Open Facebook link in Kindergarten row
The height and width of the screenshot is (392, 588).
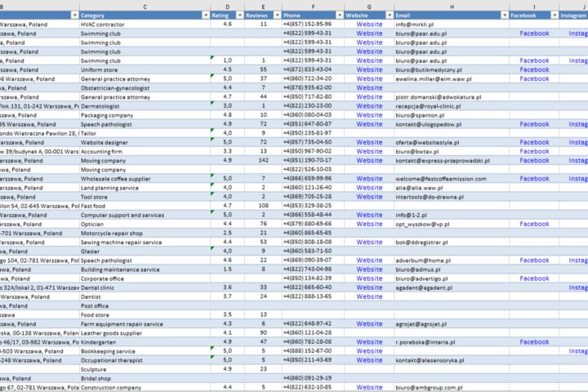(x=534, y=342)
